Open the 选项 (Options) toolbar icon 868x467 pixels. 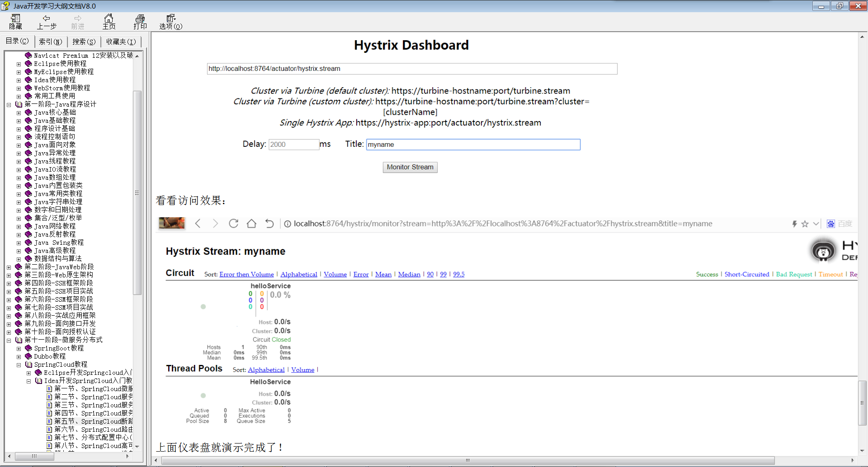(x=170, y=21)
